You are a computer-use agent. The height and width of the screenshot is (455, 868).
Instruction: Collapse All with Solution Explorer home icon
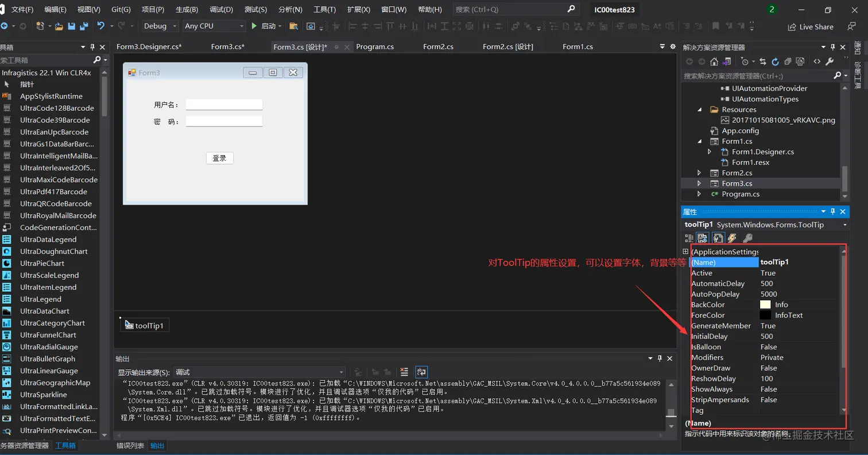715,62
